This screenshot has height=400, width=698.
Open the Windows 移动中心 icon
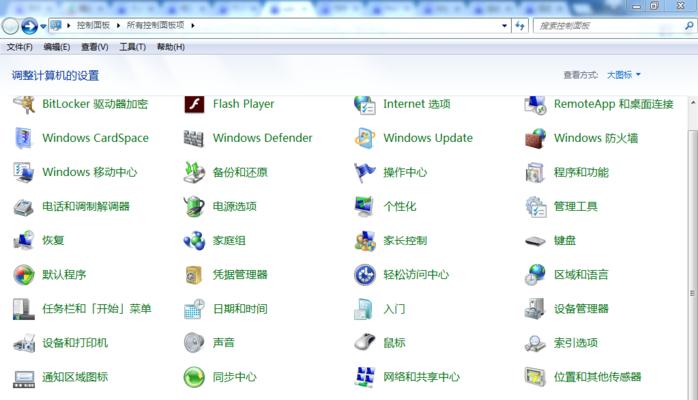click(24, 172)
